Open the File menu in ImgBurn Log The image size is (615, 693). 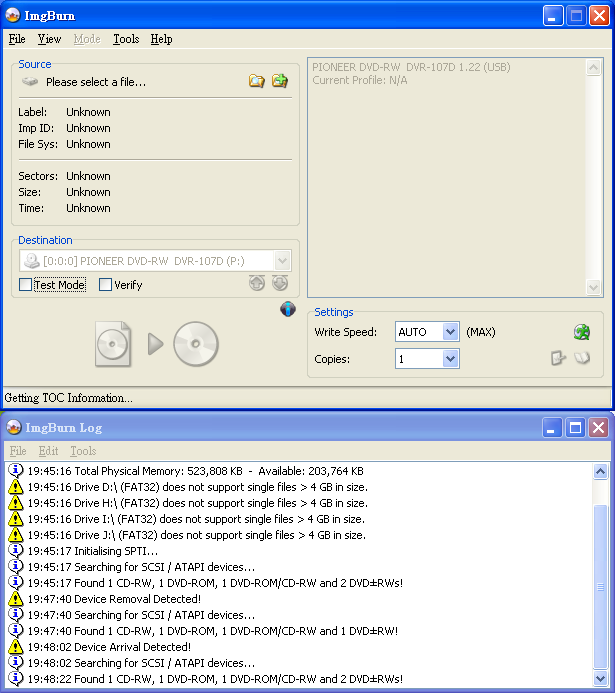18,451
